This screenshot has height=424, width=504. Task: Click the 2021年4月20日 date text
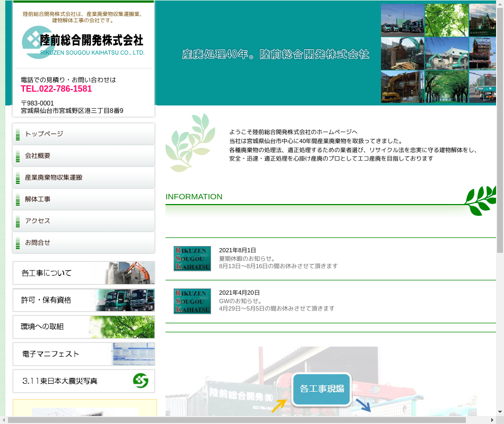[239, 293]
